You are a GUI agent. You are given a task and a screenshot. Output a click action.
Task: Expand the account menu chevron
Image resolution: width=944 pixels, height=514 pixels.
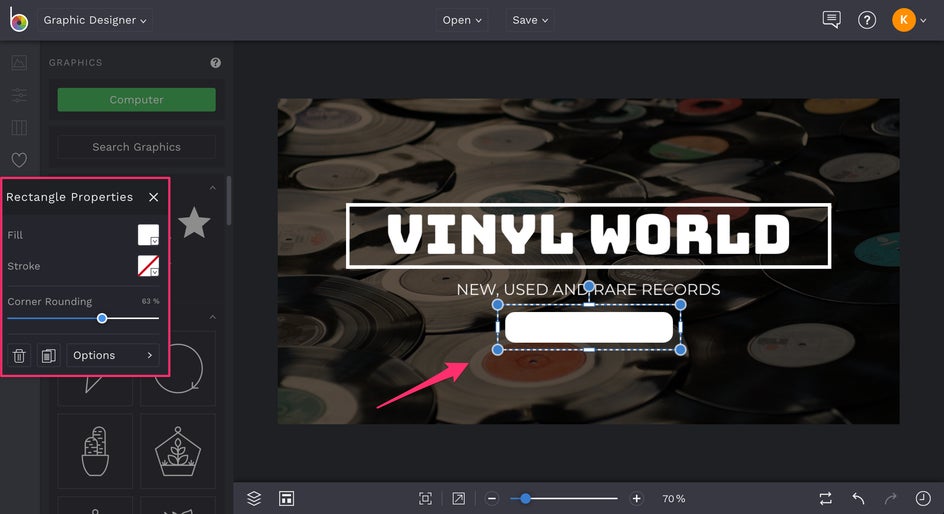(x=924, y=20)
